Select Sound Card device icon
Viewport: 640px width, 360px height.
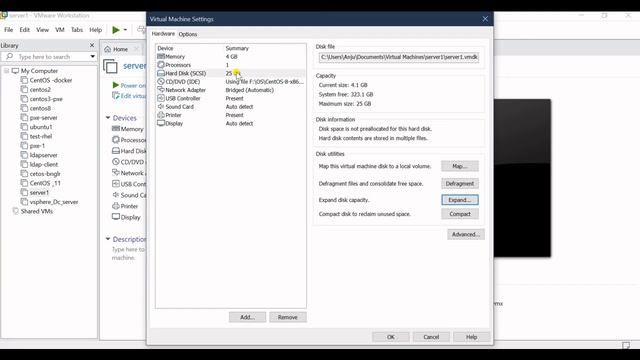click(161, 107)
